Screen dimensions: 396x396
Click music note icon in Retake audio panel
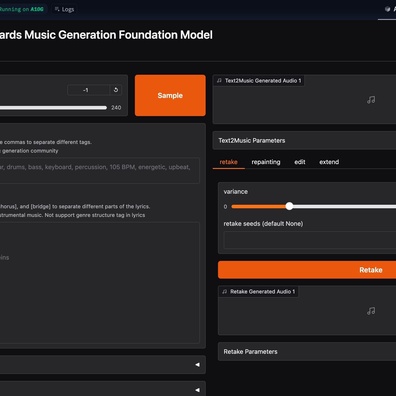click(371, 311)
